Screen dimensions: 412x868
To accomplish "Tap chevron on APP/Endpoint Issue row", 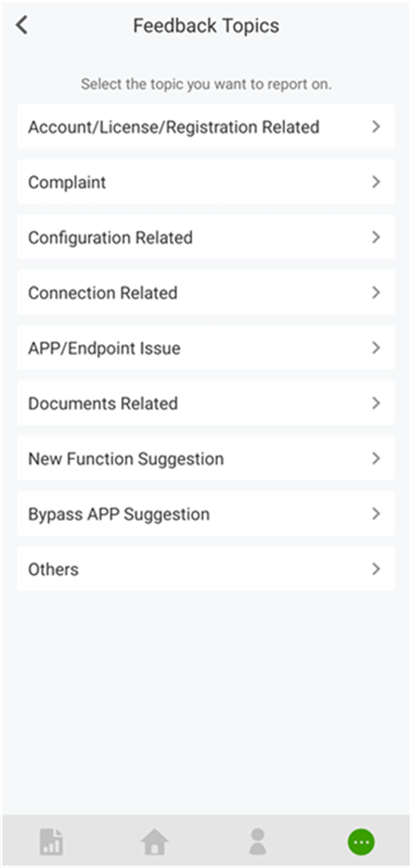I will 376,348.
